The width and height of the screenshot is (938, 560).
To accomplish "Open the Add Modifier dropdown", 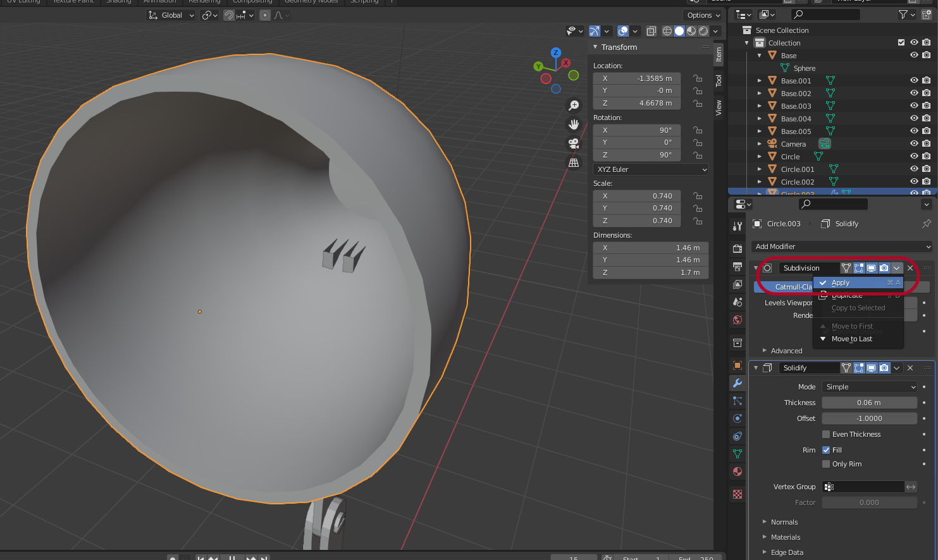I will (842, 247).
